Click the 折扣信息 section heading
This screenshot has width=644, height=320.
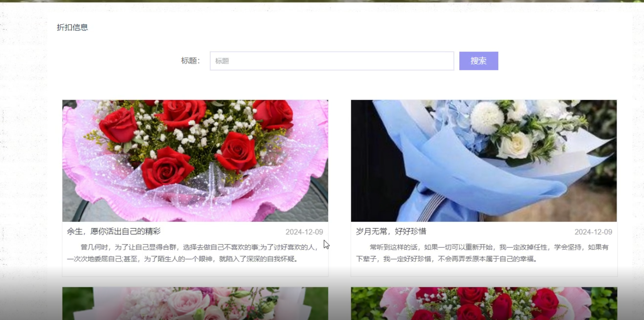click(72, 27)
